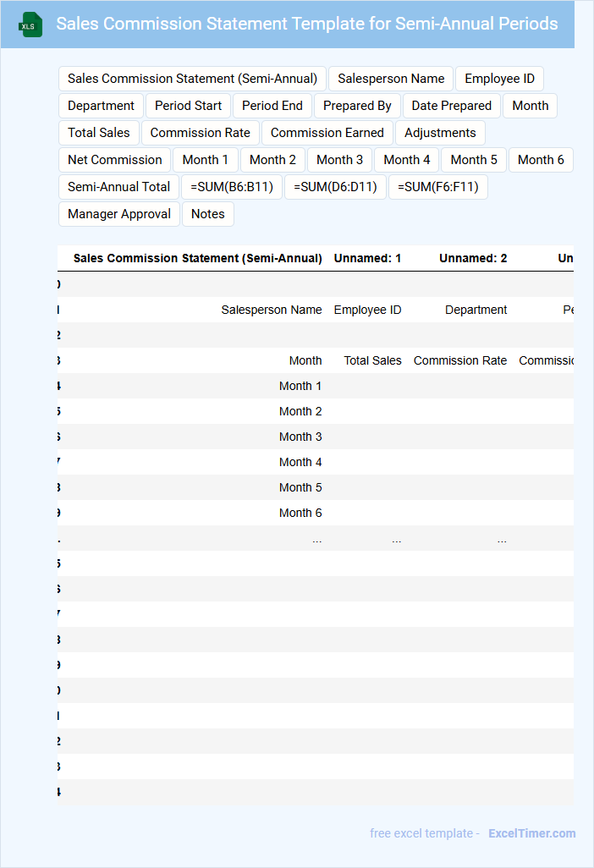Click the 'Month 6' tag chip
This screenshot has height=868, width=594.
[541, 160]
